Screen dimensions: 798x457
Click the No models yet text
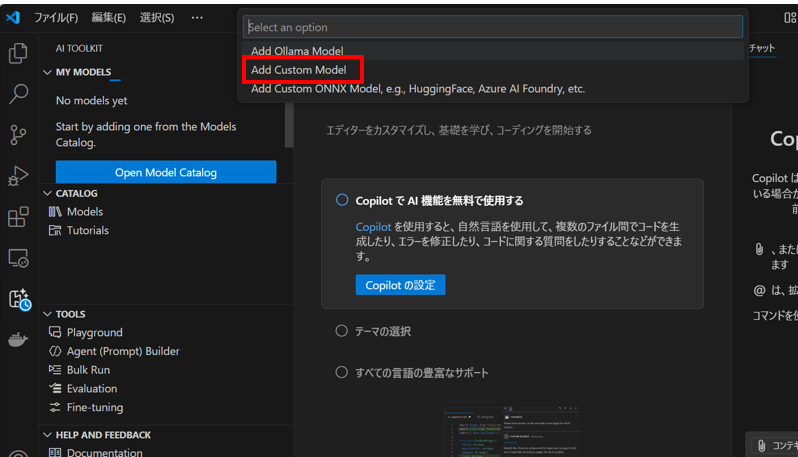[92, 100]
